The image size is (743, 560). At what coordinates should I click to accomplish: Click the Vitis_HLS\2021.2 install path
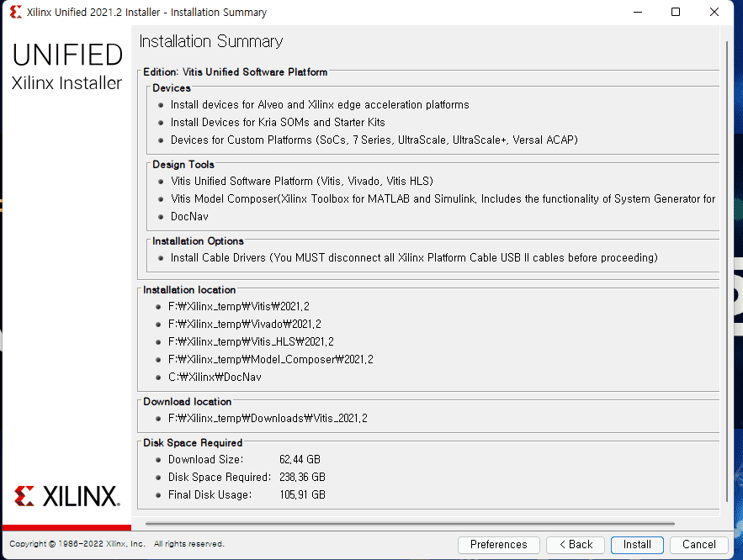251,341
